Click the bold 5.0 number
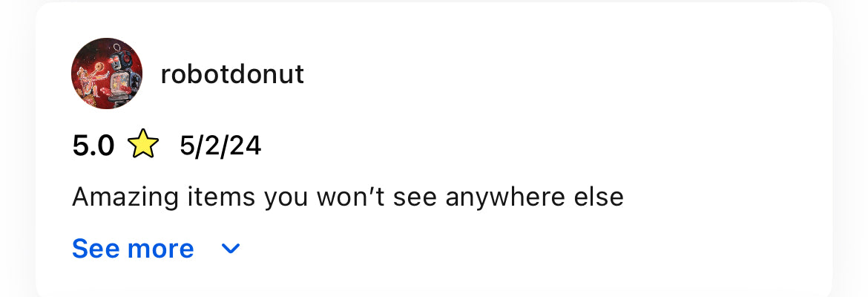This screenshot has height=297, width=868. tap(93, 146)
